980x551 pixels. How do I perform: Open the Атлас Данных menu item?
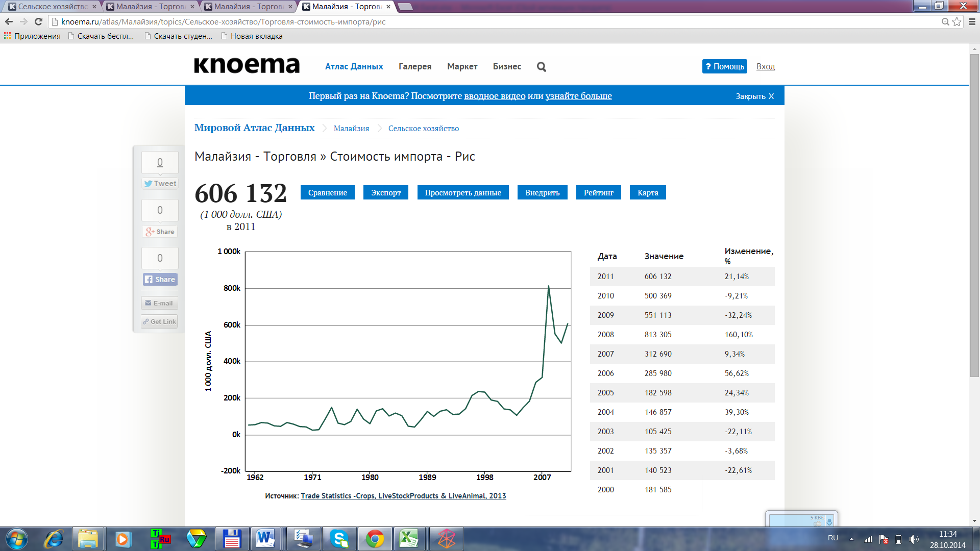pyautogui.click(x=354, y=66)
